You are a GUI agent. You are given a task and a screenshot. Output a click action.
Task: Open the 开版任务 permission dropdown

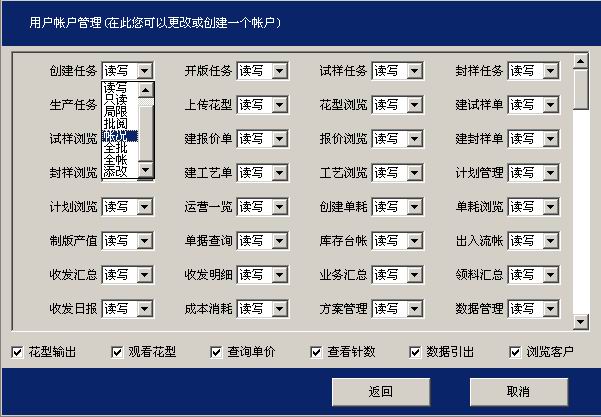280,71
